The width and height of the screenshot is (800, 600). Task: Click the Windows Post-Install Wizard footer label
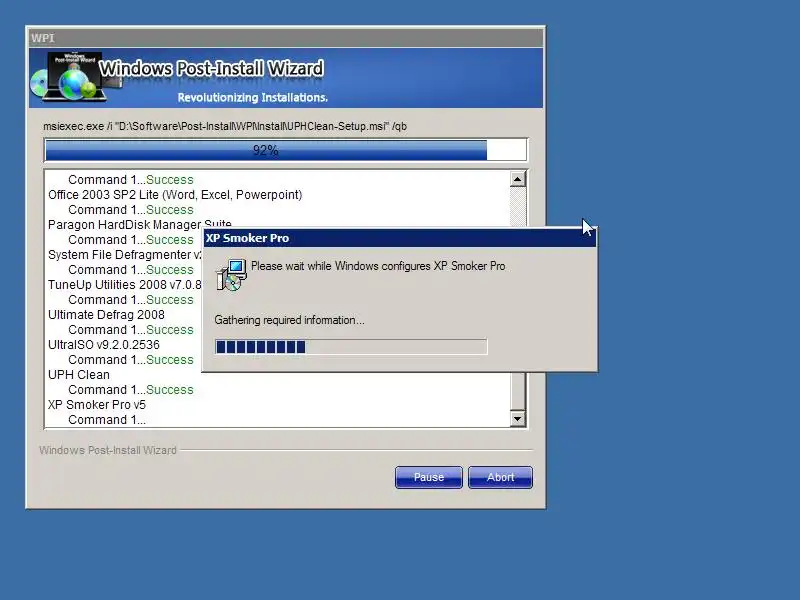point(108,450)
